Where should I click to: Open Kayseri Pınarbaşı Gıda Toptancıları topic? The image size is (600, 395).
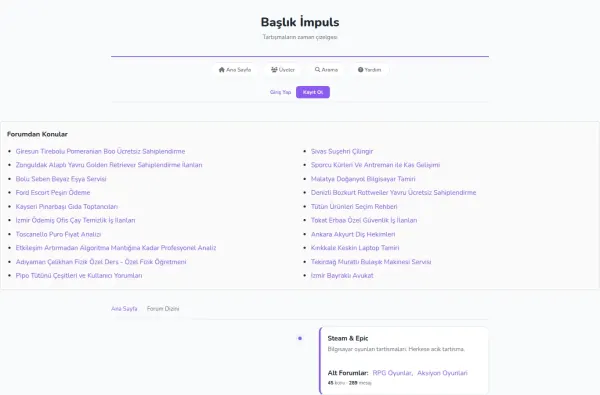pos(67,207)
